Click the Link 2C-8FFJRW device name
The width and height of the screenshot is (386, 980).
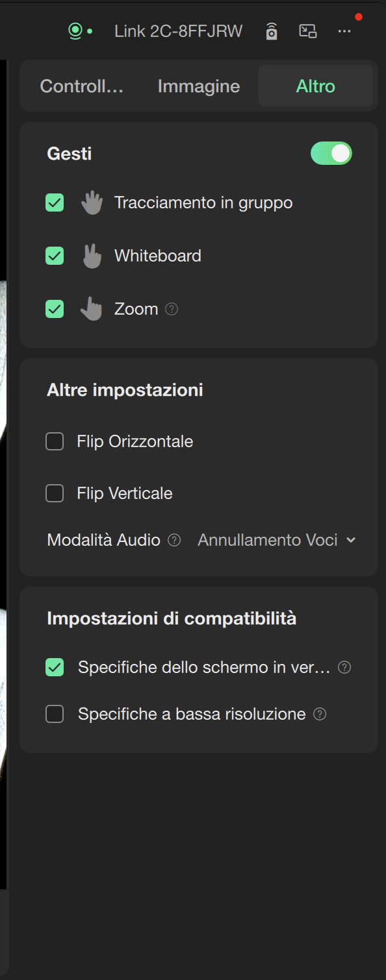[x=179, y=31]
